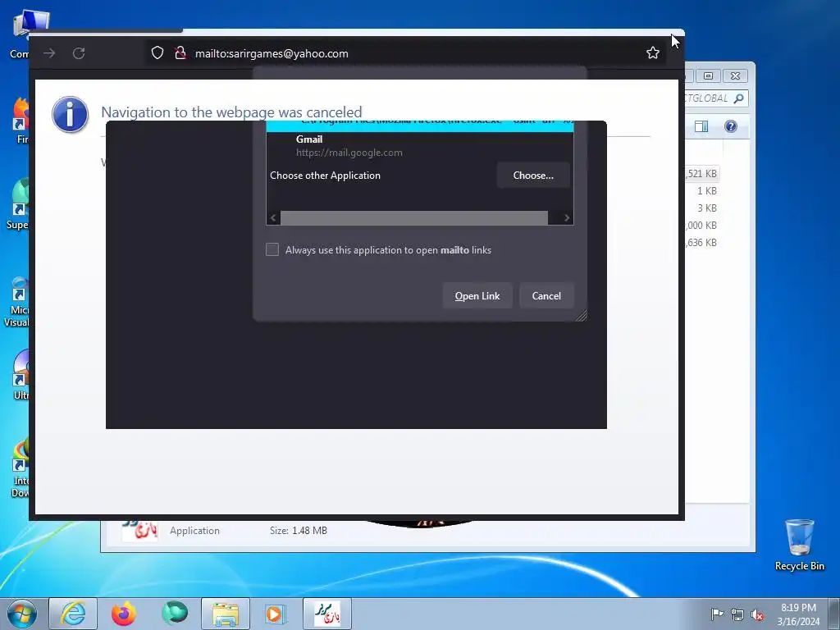This screenshot has width=840, height=630.
Task: Click the Navigation canceled heading text
Action: coord(231,112)
